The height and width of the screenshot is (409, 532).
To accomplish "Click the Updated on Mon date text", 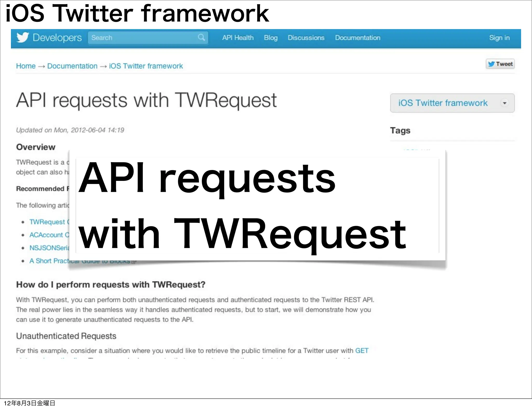I will point(70,130).
